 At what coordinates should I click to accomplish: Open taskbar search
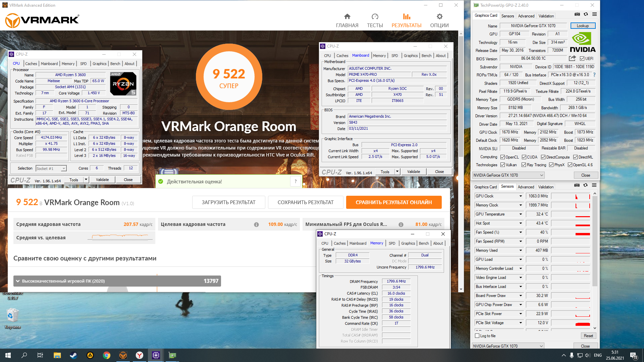point(24,355)
